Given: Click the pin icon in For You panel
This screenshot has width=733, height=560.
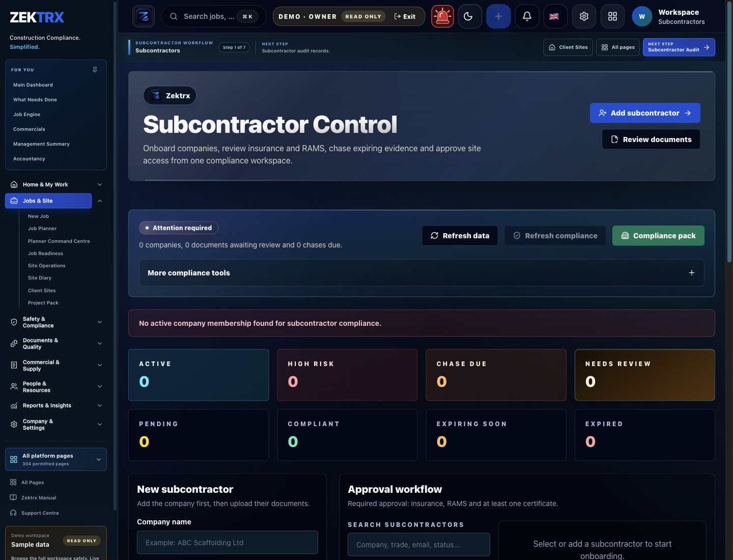Looking at the screenshot, I should pos(95,70).
